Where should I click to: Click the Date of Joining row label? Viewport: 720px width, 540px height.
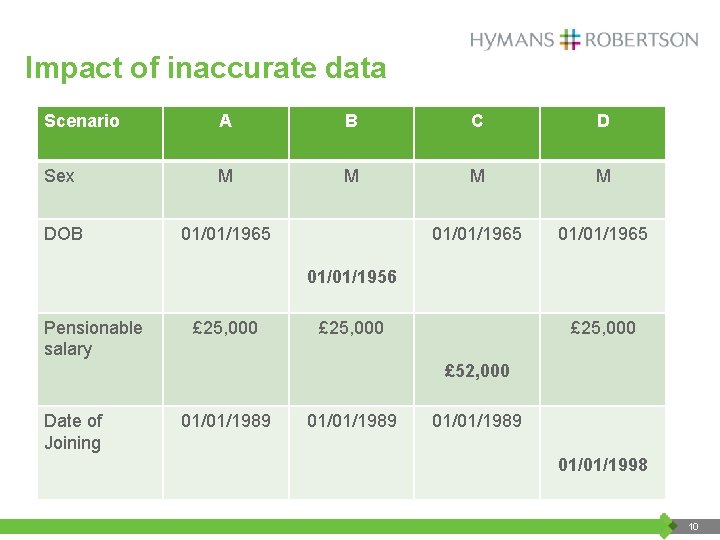pyautogui.click(x=73, y=431)
